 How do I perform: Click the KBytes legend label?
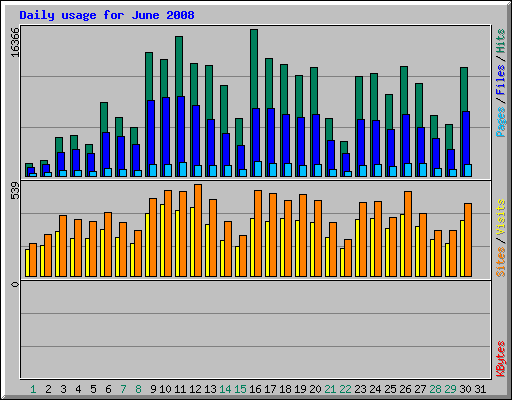click(500, 359)
